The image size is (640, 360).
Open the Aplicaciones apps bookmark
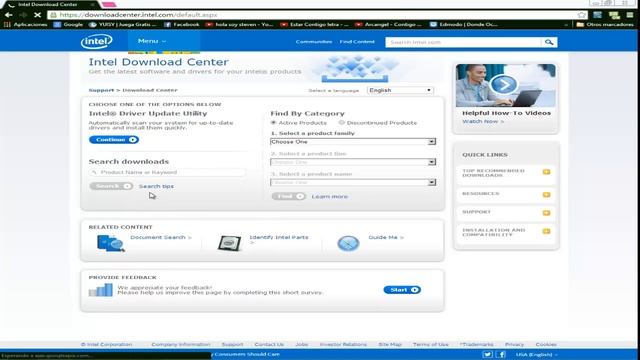point(26,24)
